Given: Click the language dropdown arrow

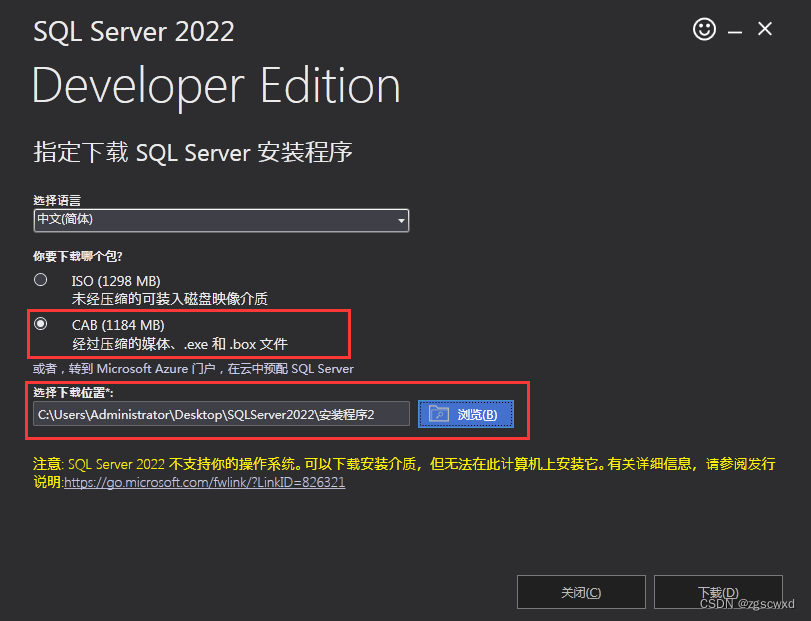Looking at the screenshot, I should click(x=401, y=221).
